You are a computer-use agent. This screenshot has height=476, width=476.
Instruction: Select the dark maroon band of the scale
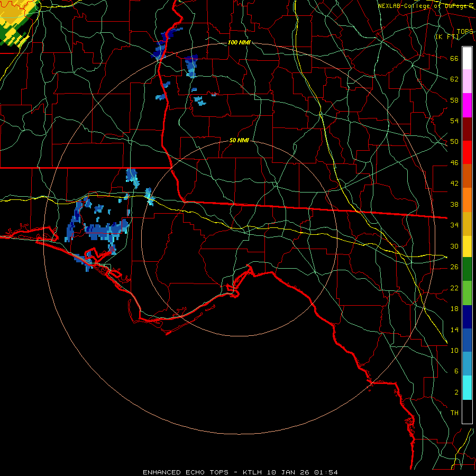(x=467, y=129)
